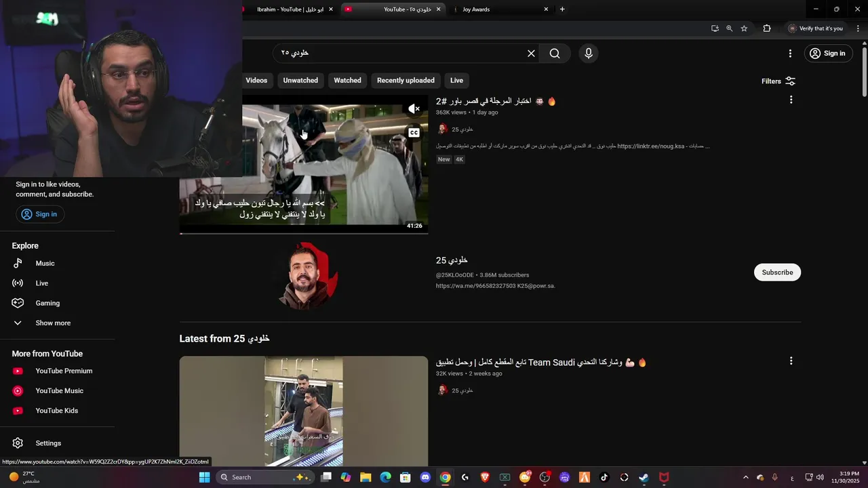Toggle the Live filter chip
Viewport: 868px width, 488px height.
pyautogui.click(x=457, y=81)
